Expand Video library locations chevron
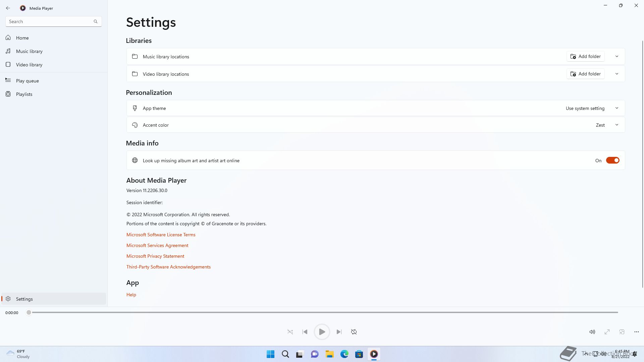644x362 pixels. (x=617, y=74)
